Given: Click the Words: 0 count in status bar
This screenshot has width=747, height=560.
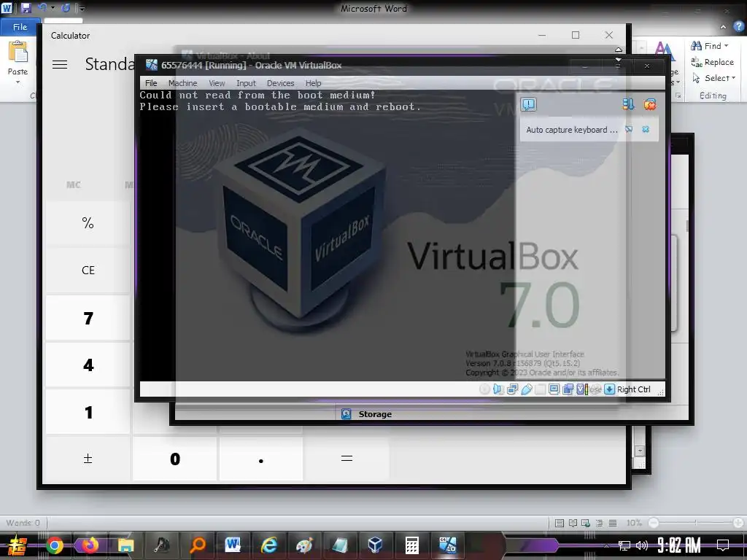Looking at the screenshot, I should pos(23,523).
